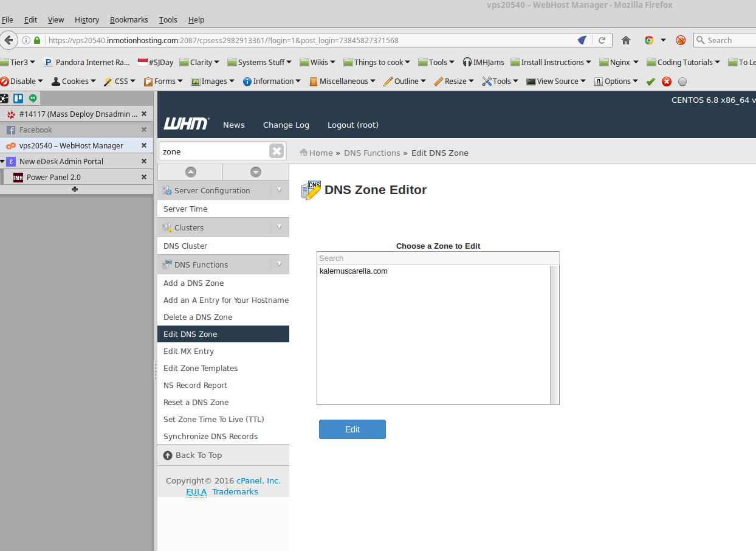Screen dimensions: 756x551
Task: Click the blue Edit button
Action: coord(352,429)
